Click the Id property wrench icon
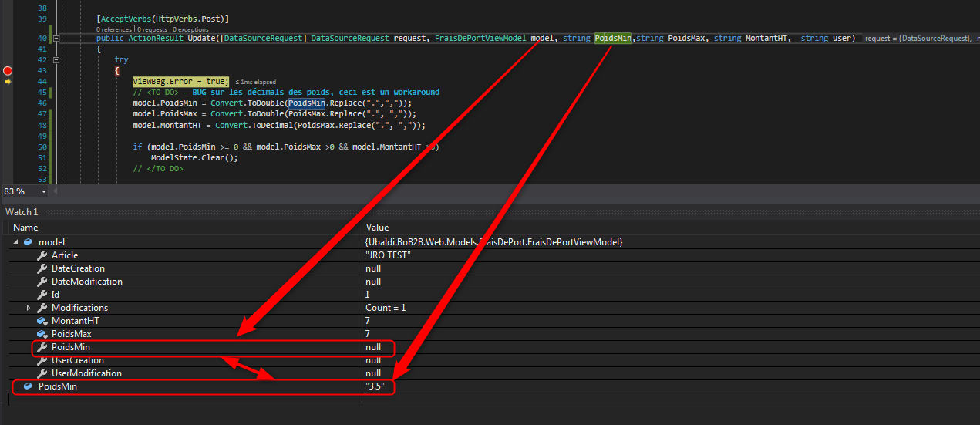 [x=42, y=295]
